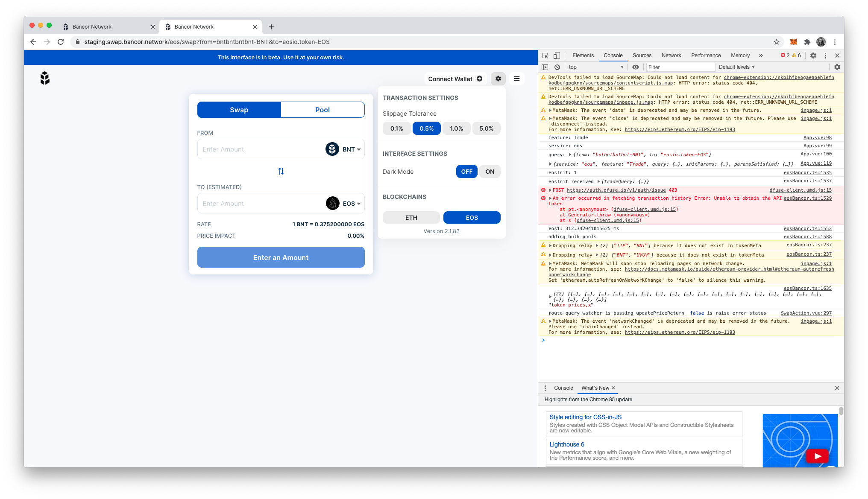The width and height of the screenshot is (868, 499).
Task: Select the EOS blockchain button
Action: point(472,218)
